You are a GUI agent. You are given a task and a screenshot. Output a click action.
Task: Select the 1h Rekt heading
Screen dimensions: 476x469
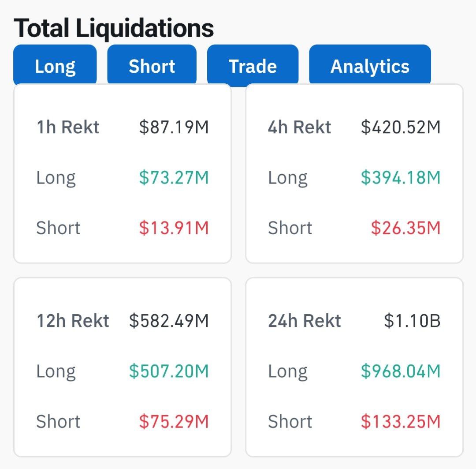point(68,128)
